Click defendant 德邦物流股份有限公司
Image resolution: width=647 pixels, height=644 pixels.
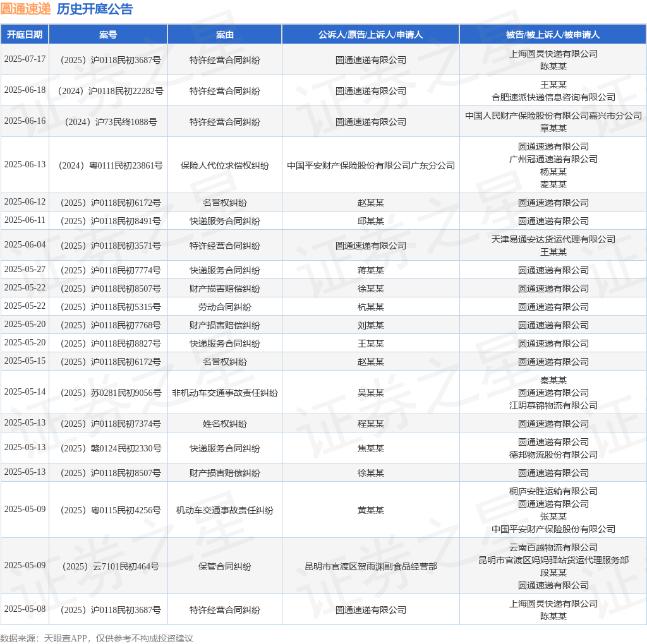click(553, 455)
